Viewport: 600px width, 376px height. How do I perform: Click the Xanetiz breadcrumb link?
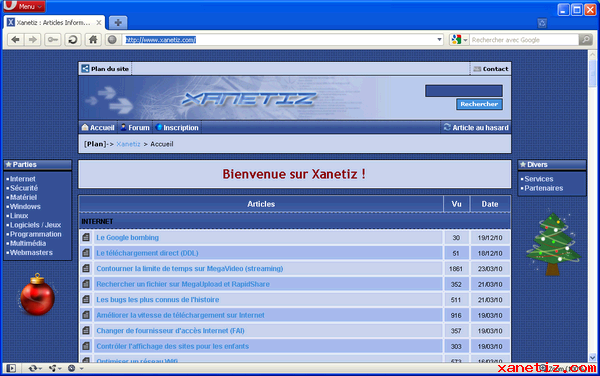[x=128, y=144]
